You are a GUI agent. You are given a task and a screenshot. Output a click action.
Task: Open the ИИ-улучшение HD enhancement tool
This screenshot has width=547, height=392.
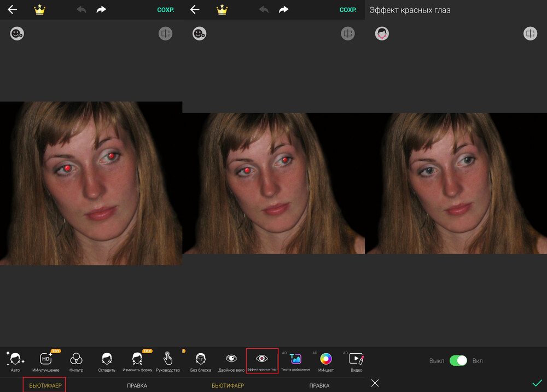point(46,360)
